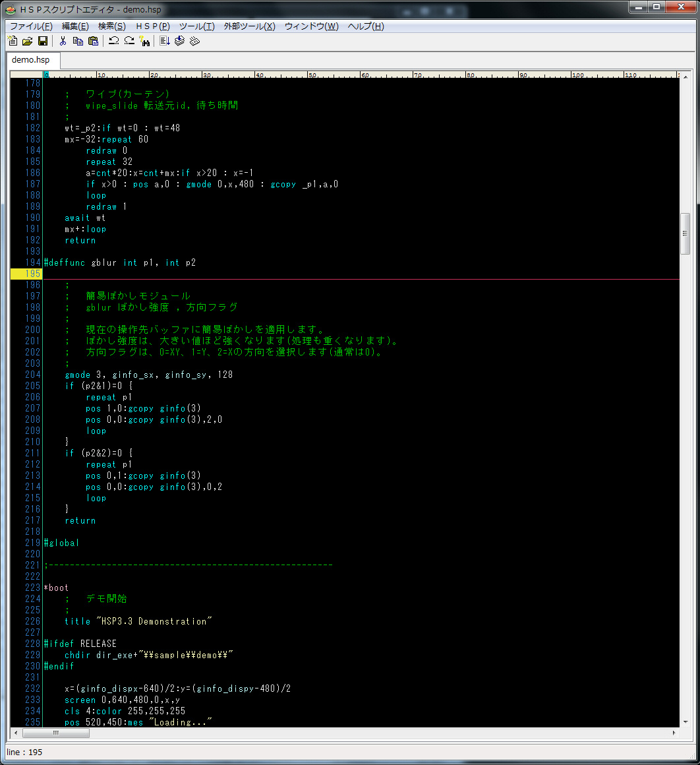The height and width of the screenshot is (765, 700).
Task: Click the '#deffunc gblur int p1, int p2' line
Action: point(120,262)
